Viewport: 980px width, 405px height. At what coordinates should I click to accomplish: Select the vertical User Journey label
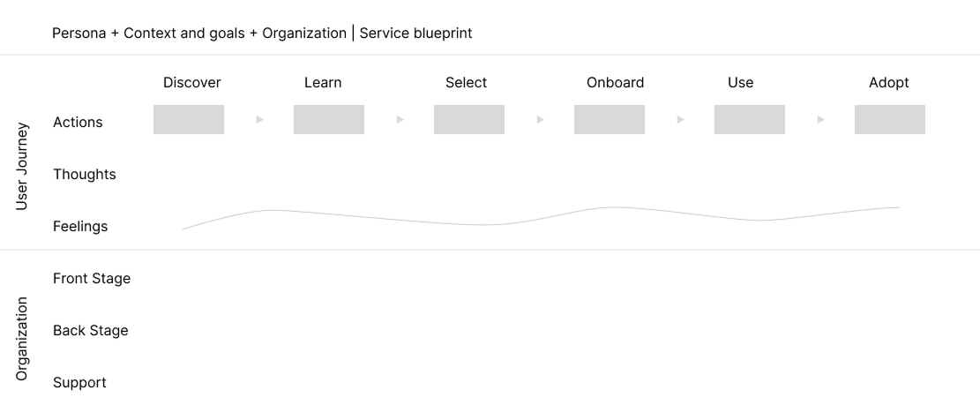[x=23, y=166]
